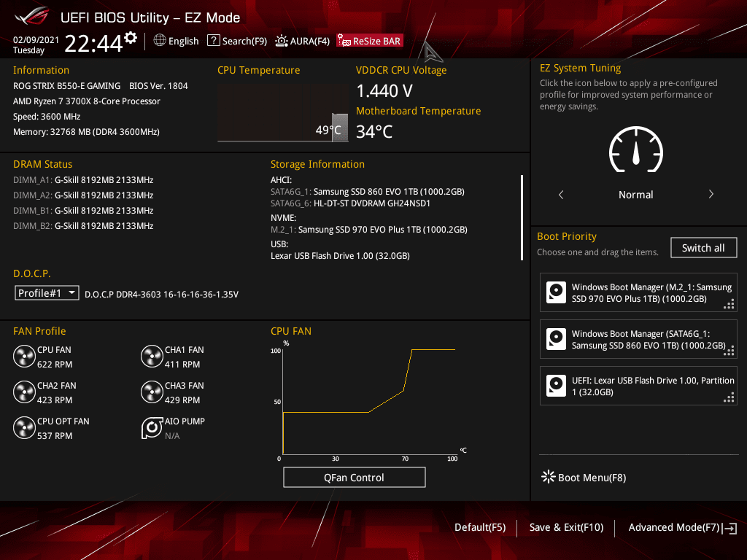Click the Lexar USB Flash Drive storage entry

pyautogui.click(x=340, y=256)
